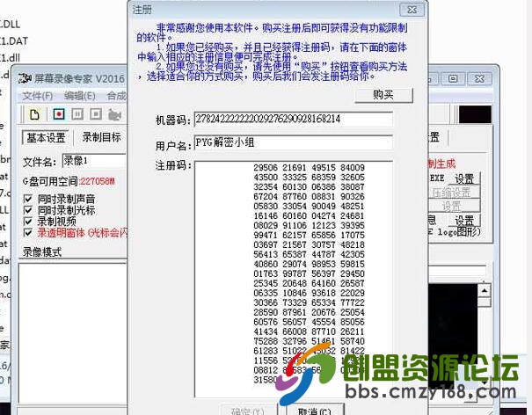The image size is (532, 415).
Task: Click the 机器码 field
Action: point(294,119)
